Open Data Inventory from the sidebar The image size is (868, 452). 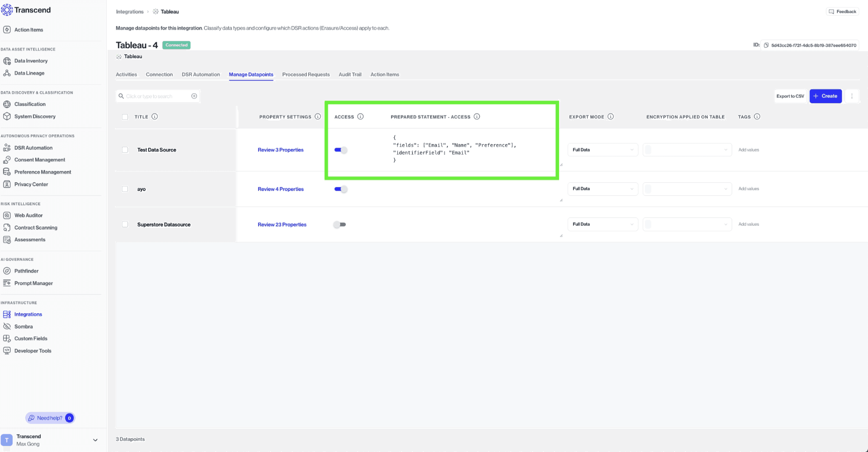tap(31, 61)
